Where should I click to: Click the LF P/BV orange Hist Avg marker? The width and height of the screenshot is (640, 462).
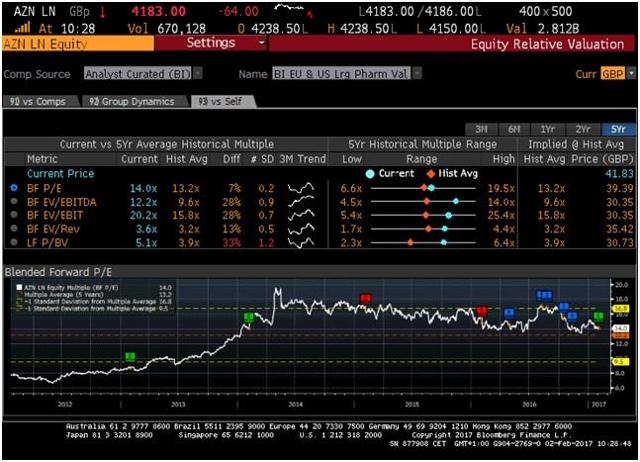pyautogui.click(x=411, y=242)
